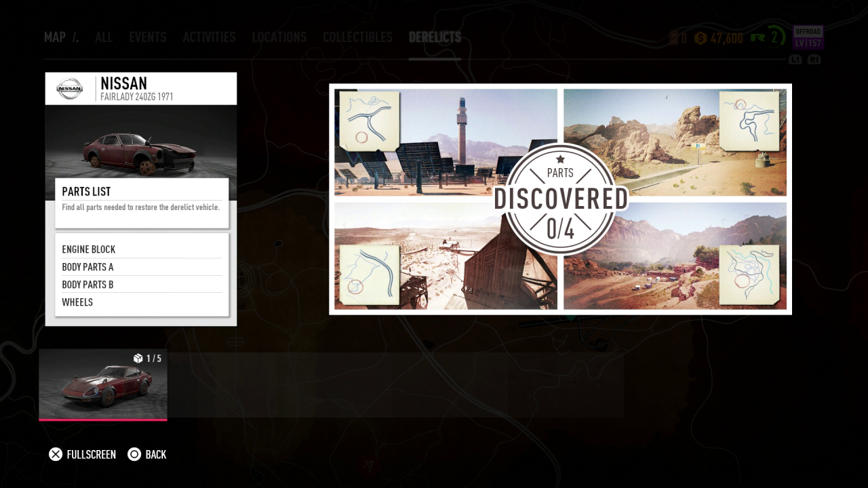Click the dollar cash coin icon
This screenshot has height=488, width=868.
(x=701, y=38)
